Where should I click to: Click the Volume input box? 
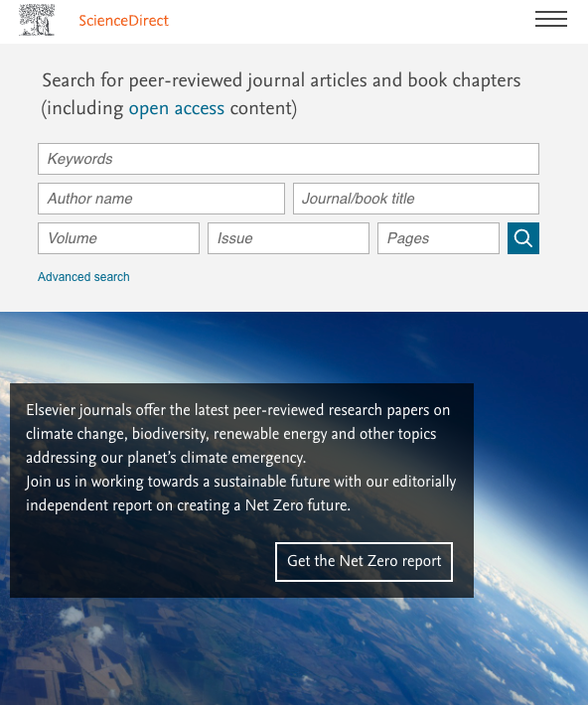click(x=119, y=238)
